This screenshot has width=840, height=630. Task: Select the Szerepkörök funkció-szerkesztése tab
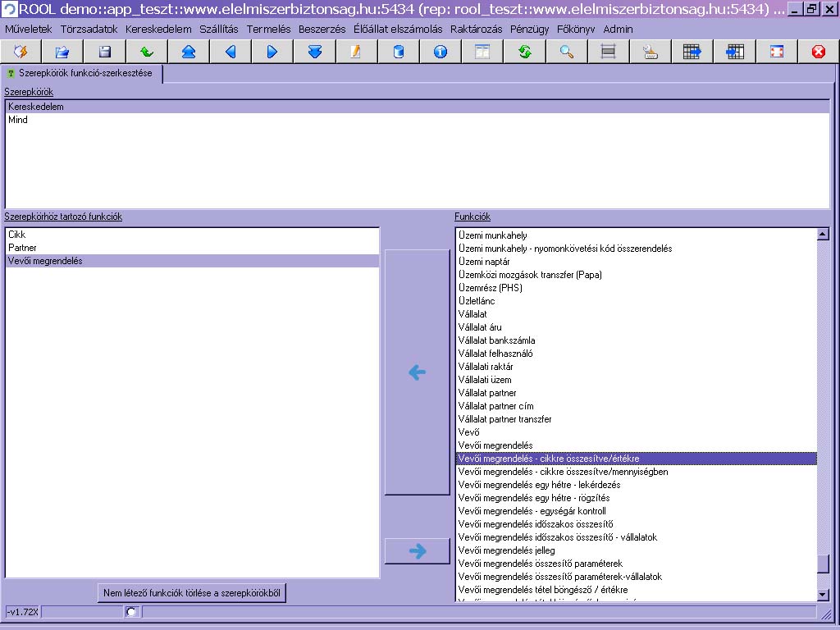pyautogui.click(x=82, y=73)
